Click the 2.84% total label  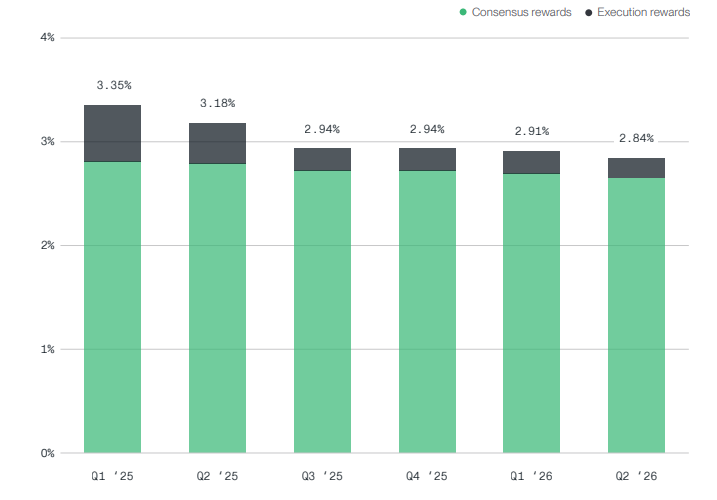(x=637, y=138)
